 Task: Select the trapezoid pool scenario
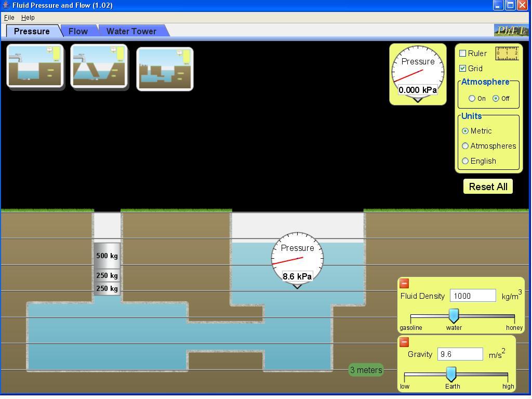point(99,65)
